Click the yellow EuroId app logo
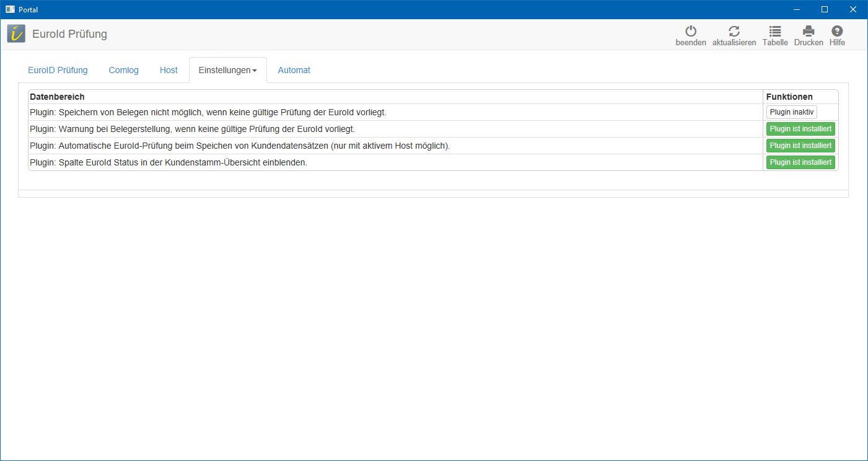The image size is (868, 461). click(16, 33)
